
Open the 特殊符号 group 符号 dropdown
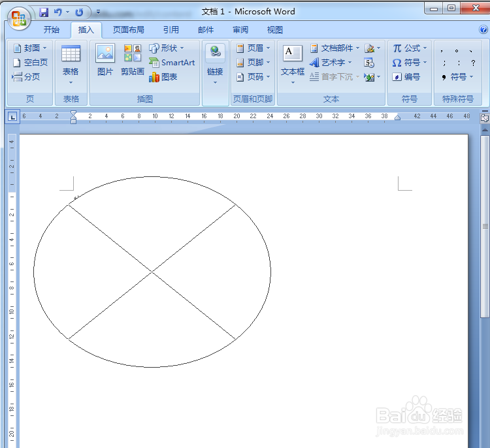click(457, 77)
